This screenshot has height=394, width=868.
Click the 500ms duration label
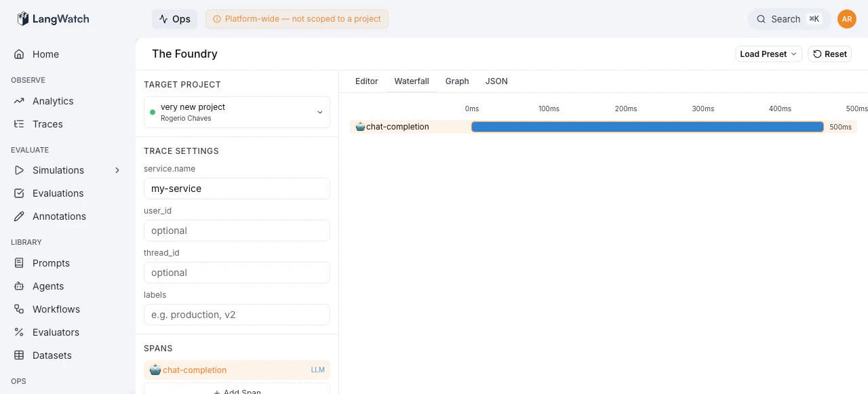840,127
